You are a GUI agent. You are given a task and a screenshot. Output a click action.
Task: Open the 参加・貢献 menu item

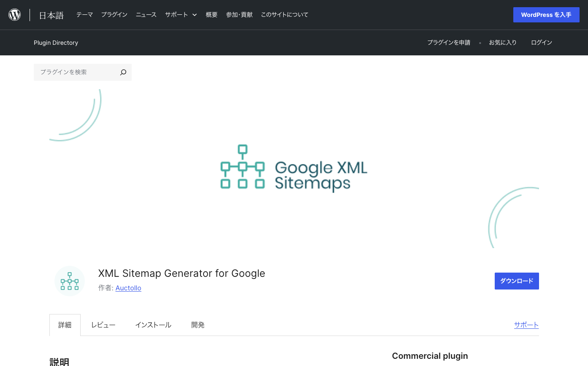(239, 15)
